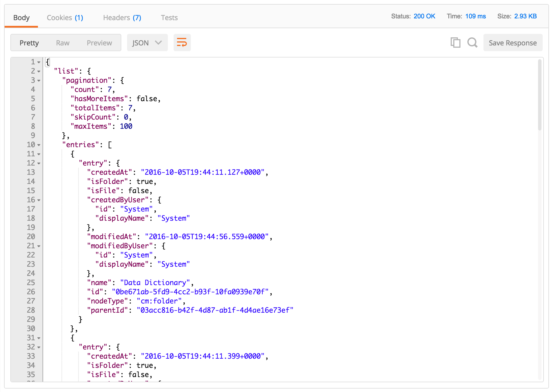Open the Headers (7) tab
The image size is (553, 392).
pos(122,18)
